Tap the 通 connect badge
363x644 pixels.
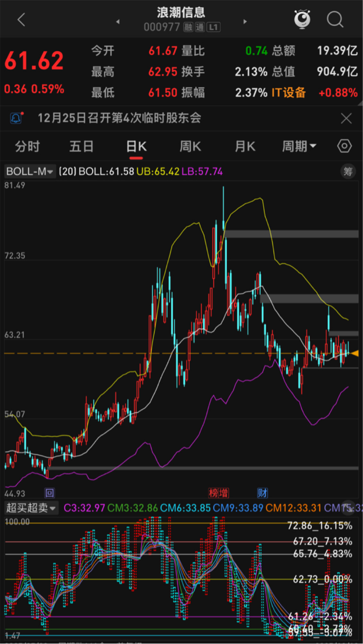click(x=200, y=27)
